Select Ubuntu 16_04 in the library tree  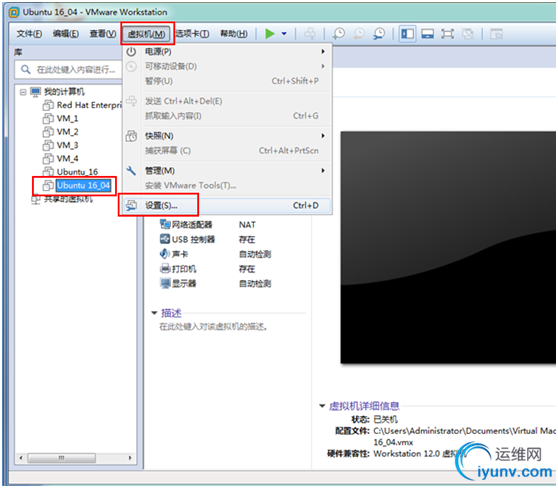coord(83,185)
